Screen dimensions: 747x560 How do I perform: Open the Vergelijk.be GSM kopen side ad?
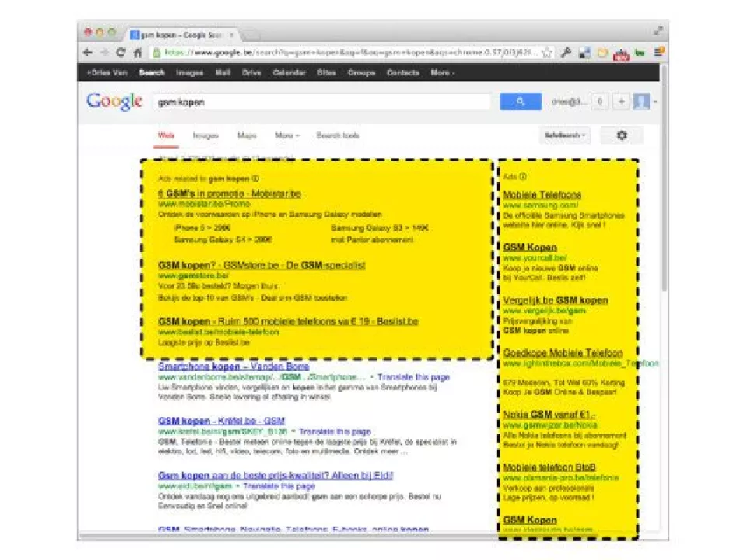coord(556,300)
